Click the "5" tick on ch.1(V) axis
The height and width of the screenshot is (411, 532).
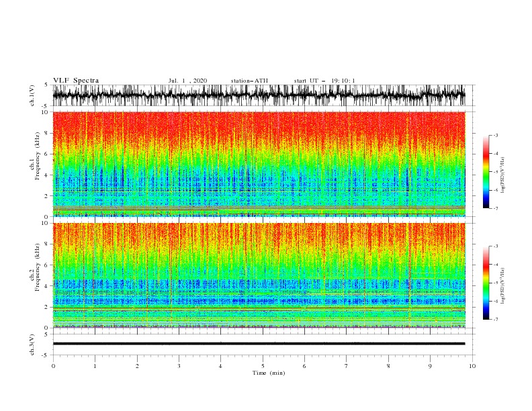pos(47,85)
